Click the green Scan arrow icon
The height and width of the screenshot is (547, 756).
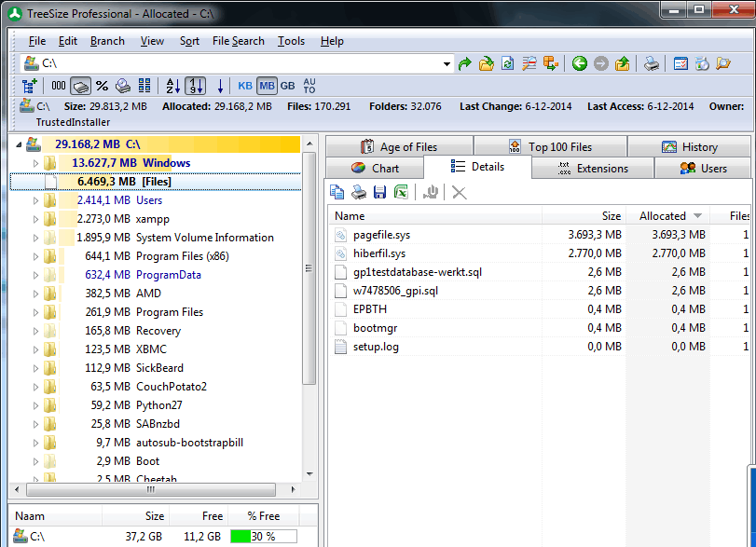pos(465,63)
